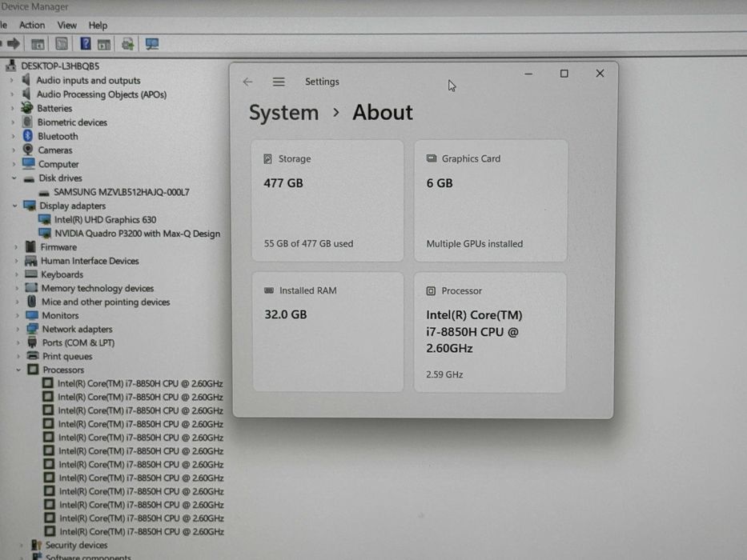747x560 pixels.
Task: Open the View menu
Action: click(x=66, y=25)
